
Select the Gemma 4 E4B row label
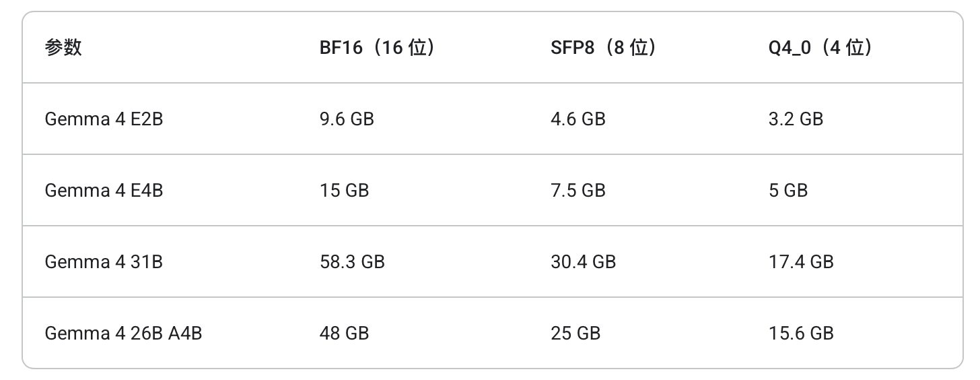(104, 191)
